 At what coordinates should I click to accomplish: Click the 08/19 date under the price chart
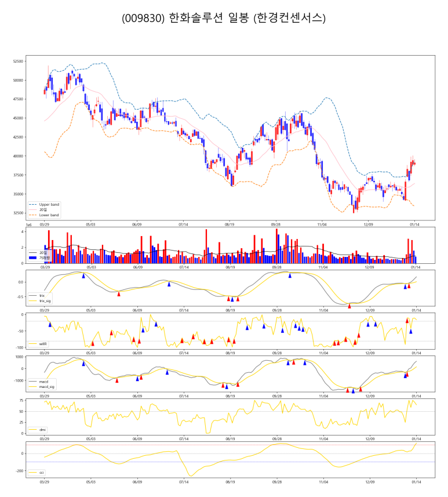pyautogui.click(x=230, y=224)
